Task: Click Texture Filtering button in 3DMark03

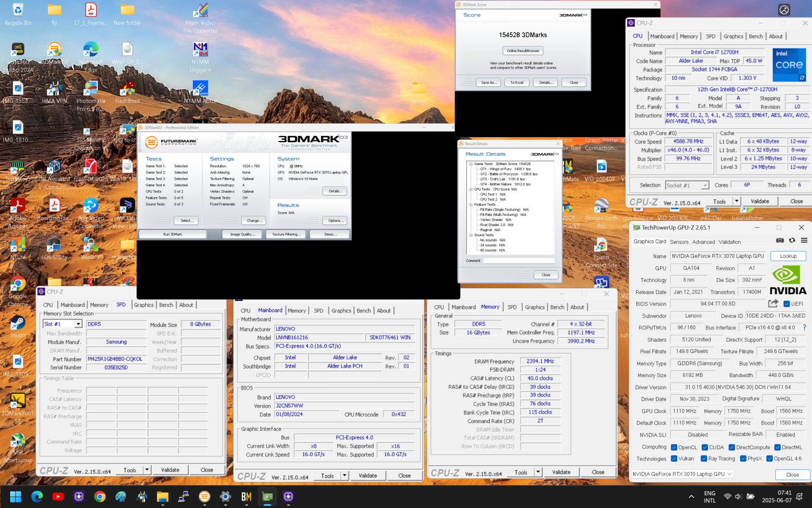Action: [286, 234]
